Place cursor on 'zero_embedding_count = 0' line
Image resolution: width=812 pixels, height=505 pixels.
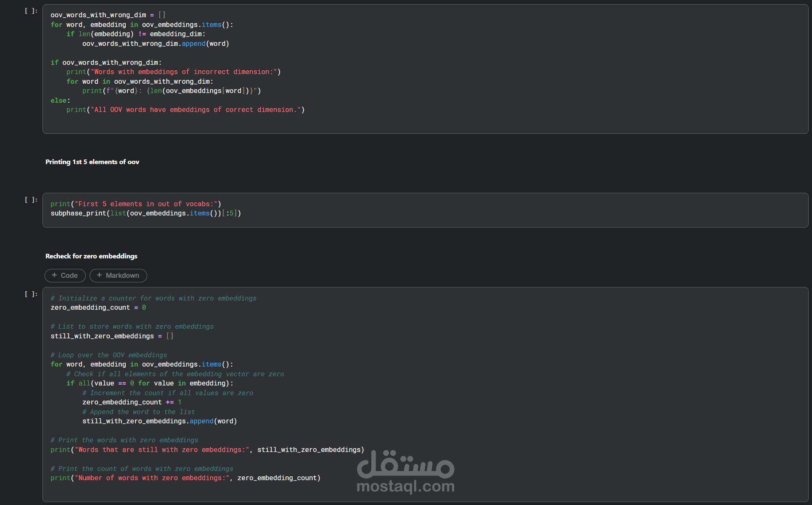[x=98, y=308]
